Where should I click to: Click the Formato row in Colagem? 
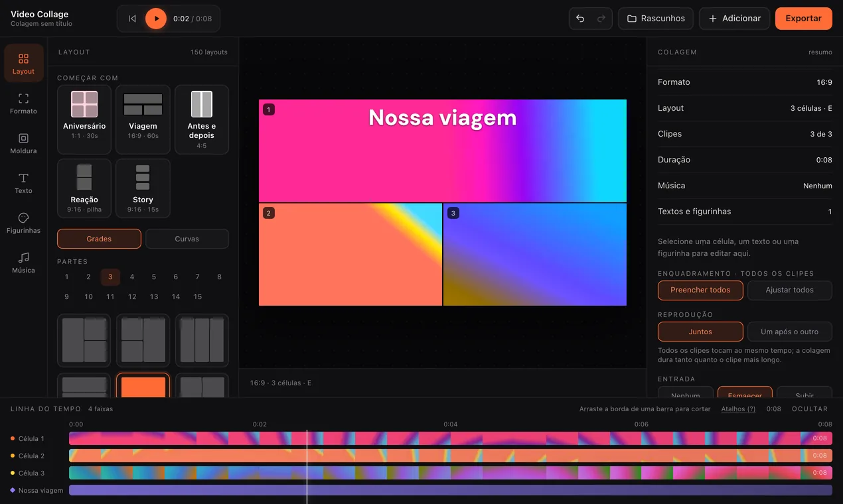[745, 82]
